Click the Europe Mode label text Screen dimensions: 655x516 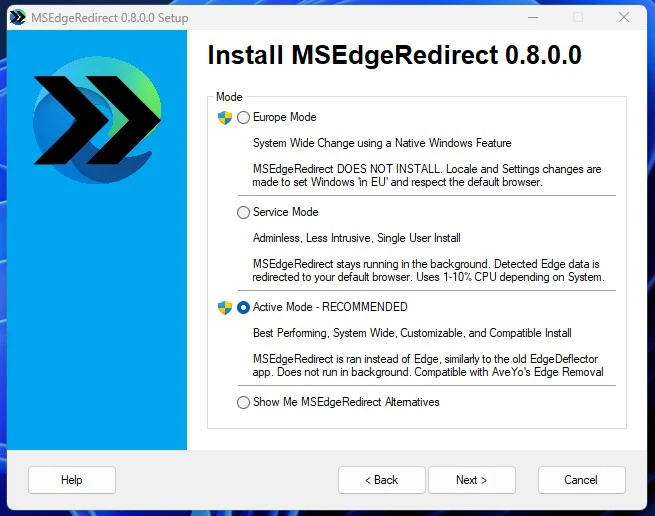284,117
